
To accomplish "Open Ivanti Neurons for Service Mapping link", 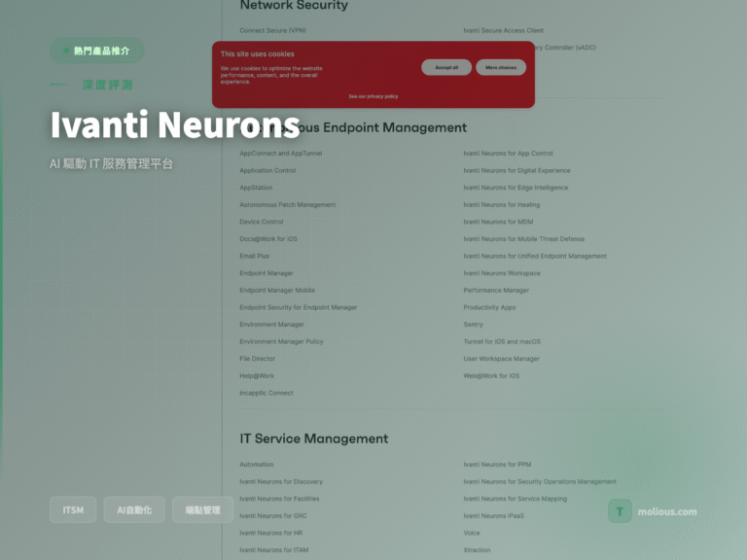I will [515, 499].
